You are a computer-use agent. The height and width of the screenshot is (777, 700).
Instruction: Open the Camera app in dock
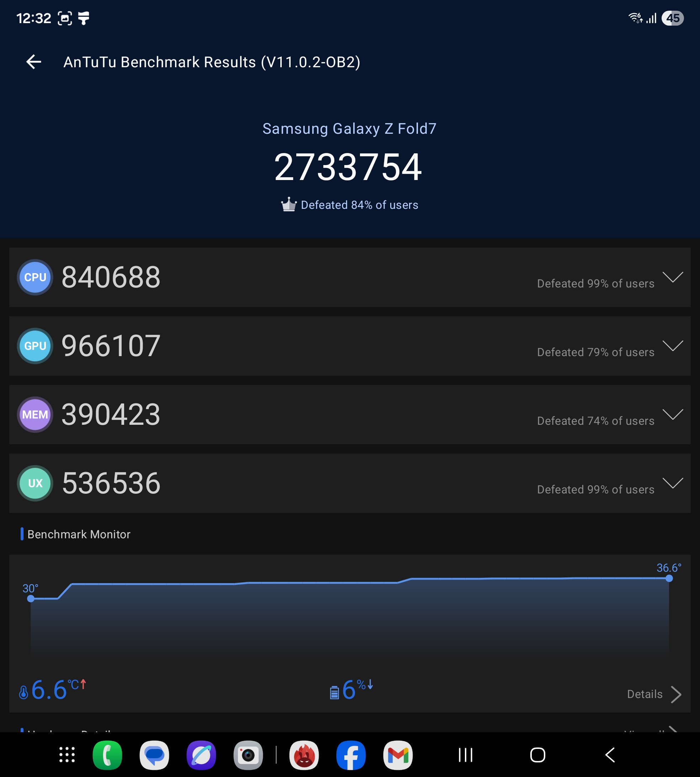(x=248, y=755)
